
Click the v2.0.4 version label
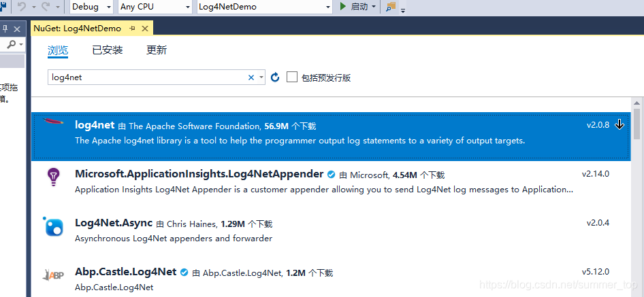pos(598,223)
